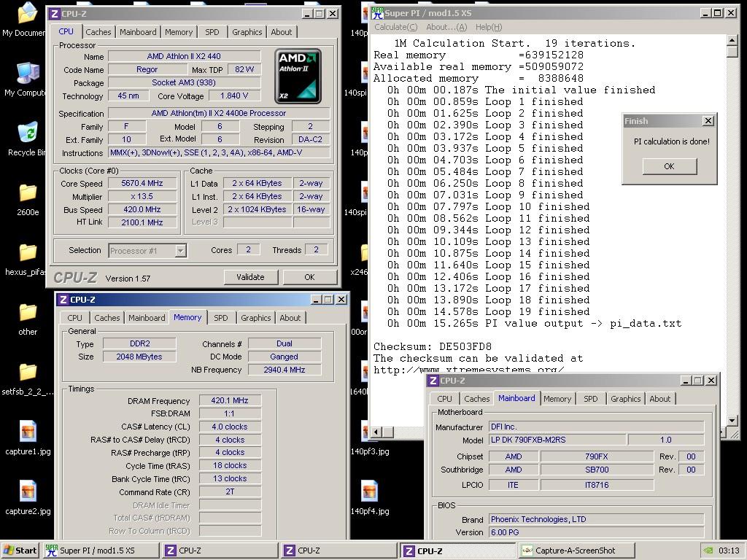The width and height of the screenshot is (747, 560).
Task: Click the Name value AMD Athlon II X2 440
Action: (184, 56)
